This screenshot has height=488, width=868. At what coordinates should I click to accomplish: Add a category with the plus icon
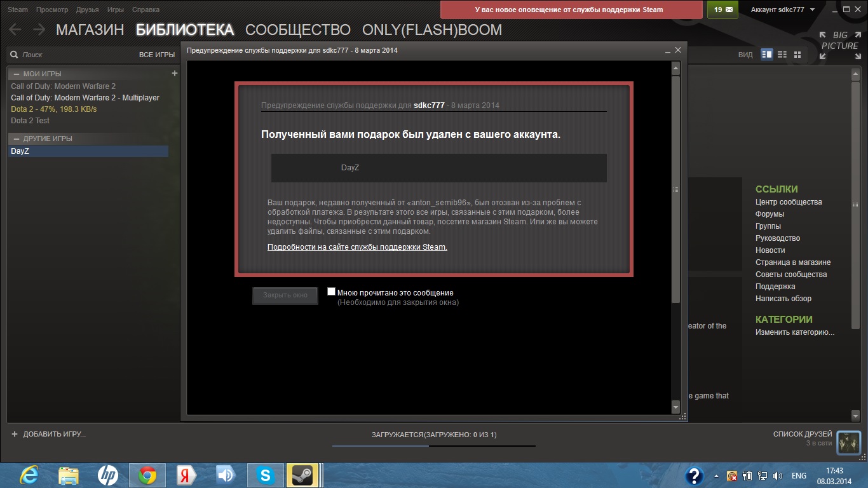pyautogui.click(x=175, y=74)
